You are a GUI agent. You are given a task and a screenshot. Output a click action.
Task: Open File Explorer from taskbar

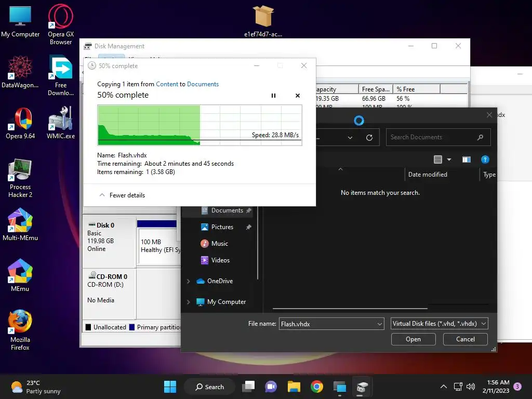(294, 387)
